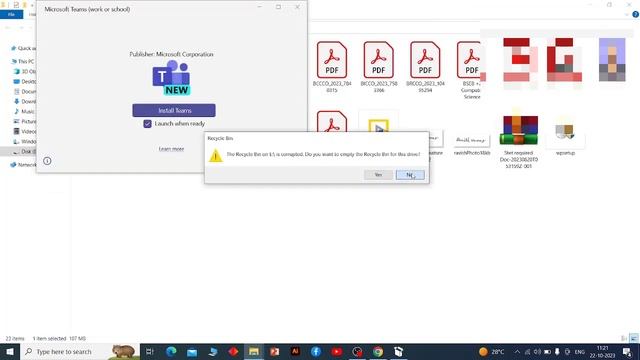640x360 pixels.
Task: Select Quick access in the navigation pane
Action: (24, 48)
